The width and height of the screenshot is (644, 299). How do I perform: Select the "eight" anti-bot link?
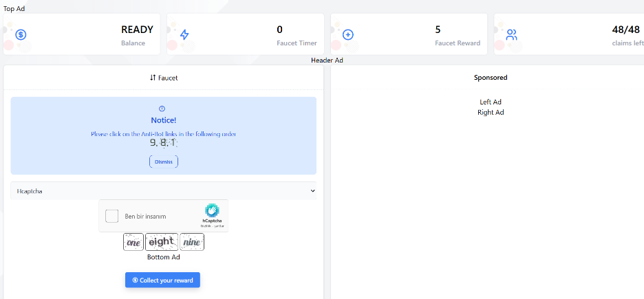pyautogui.click(x=161, y=242)
